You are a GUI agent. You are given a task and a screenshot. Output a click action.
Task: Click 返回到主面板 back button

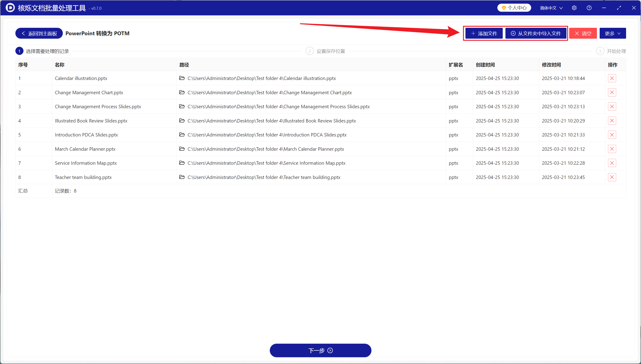[39, 33]
